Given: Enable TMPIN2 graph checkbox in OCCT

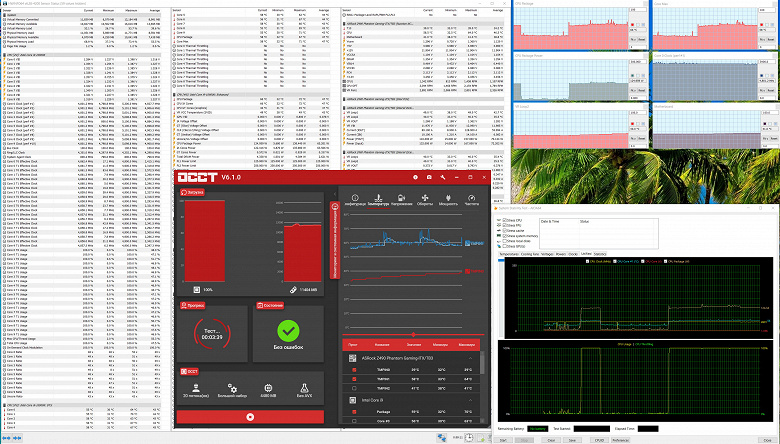Looking at the screenshot, I should (354, 388).
